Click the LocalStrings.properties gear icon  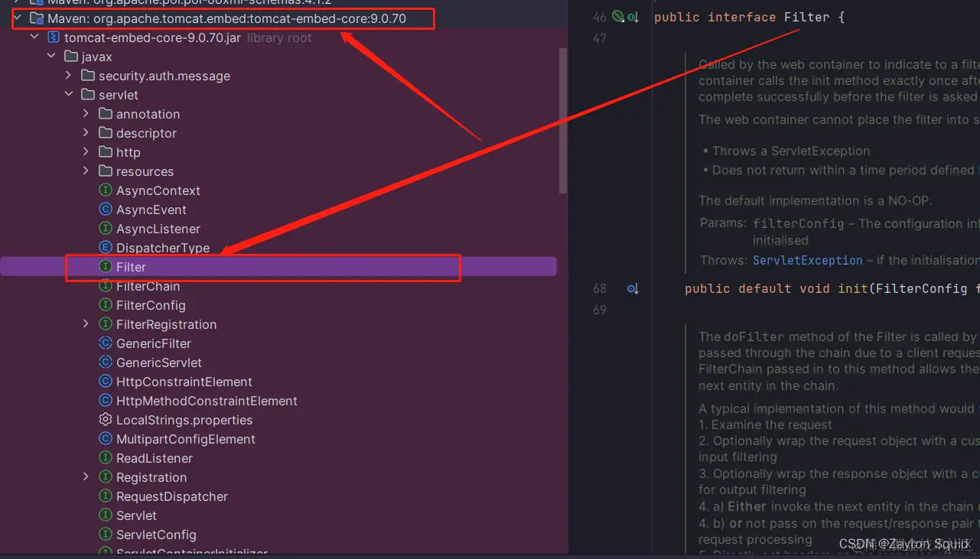click(106, 419)
